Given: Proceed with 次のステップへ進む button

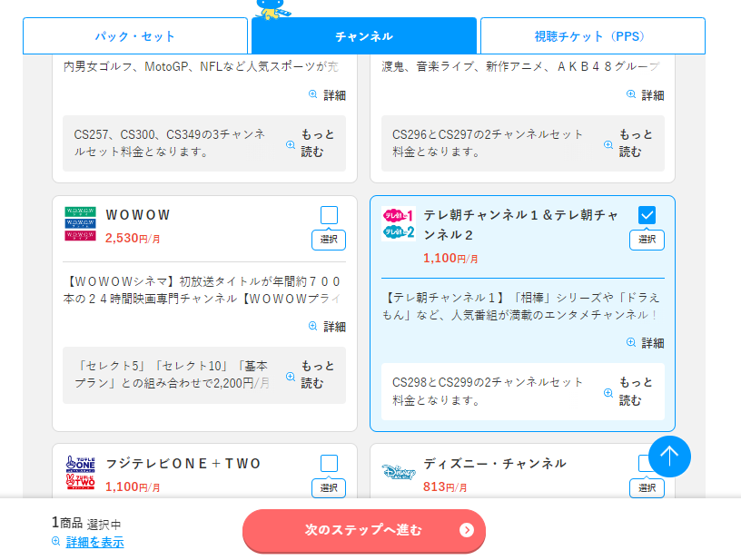Looking at the screenshot, I should click(x=364, y=531).
